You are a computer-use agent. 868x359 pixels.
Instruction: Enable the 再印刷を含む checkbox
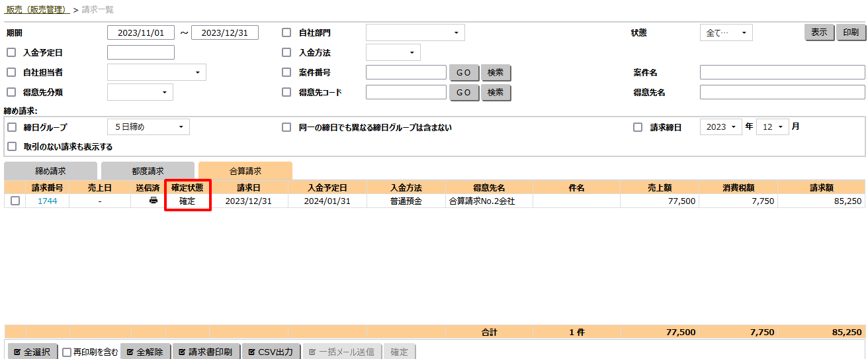67,352
